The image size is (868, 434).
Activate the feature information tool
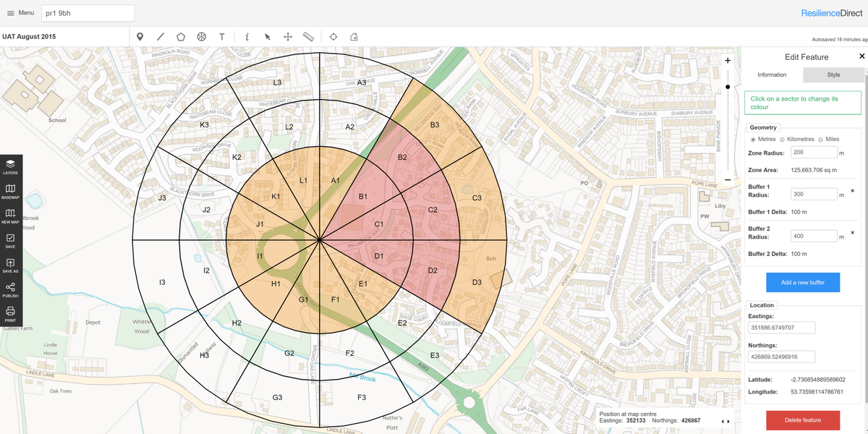pos(247,36)
